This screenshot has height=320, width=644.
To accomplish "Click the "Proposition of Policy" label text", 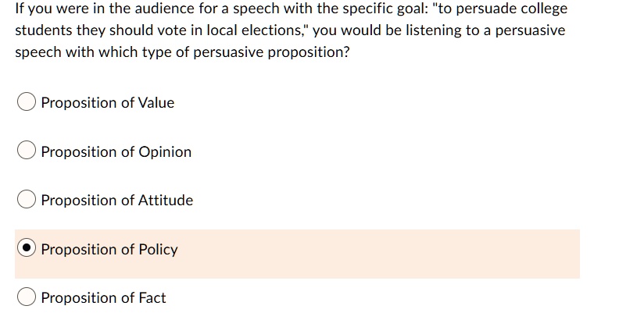I will (x=109, y=250).
